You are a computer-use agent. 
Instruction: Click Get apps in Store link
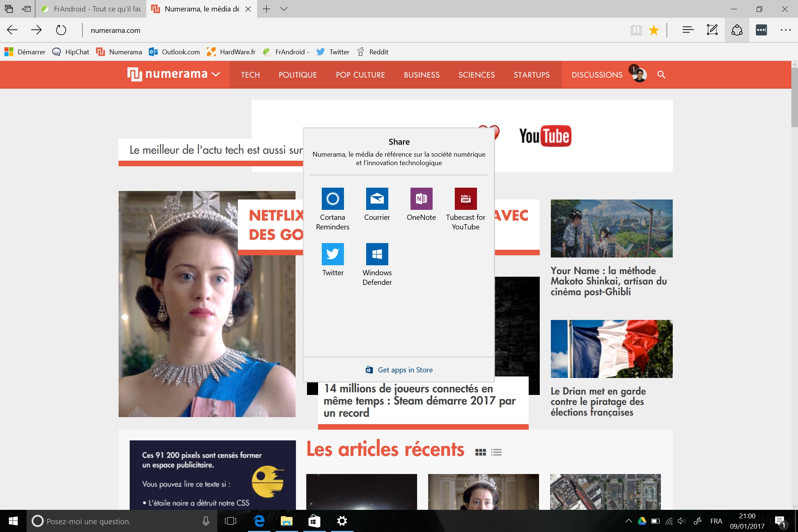coord(399,370)
